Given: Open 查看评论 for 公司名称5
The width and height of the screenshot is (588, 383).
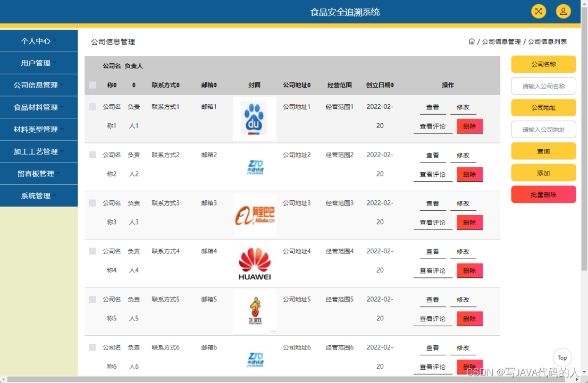Looking at the screenshot, I should pyautogui.click(x=433, y=319).
